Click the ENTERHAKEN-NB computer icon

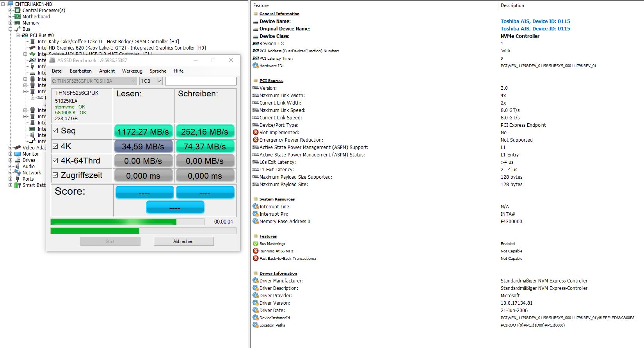click(x=11, y=4)
